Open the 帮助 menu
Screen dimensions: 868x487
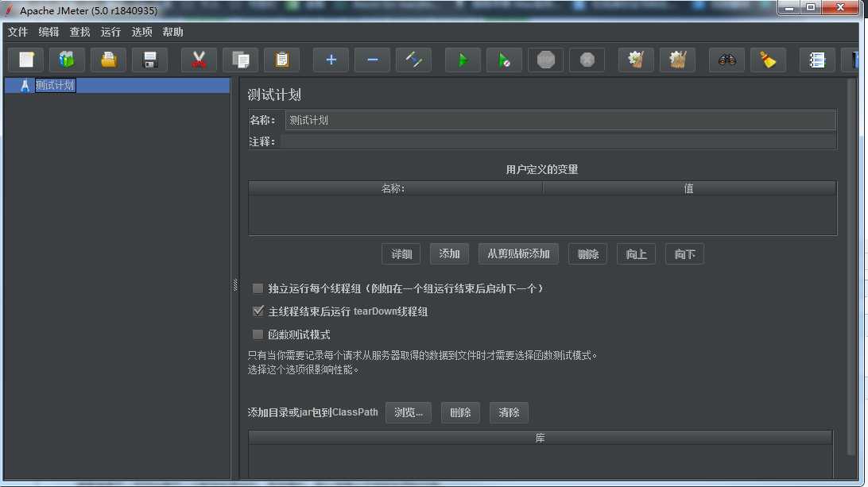[172, 32]
